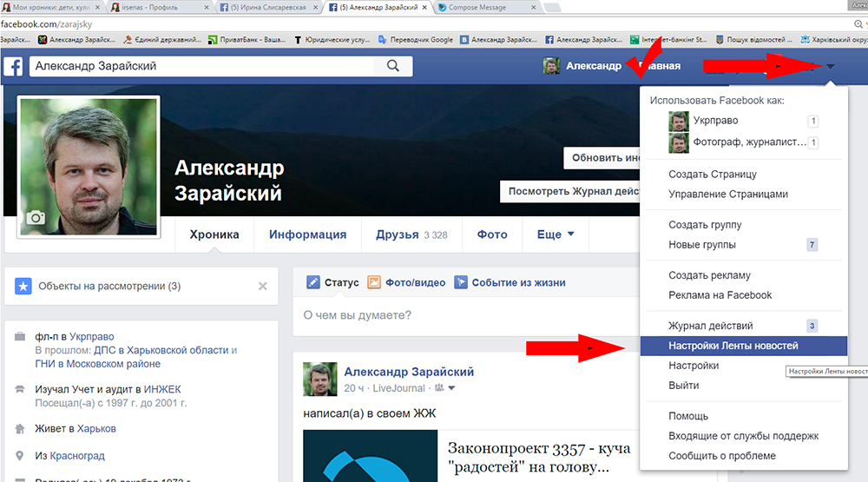Click the Событие из жизни flag icon

[x=461, y=282]
